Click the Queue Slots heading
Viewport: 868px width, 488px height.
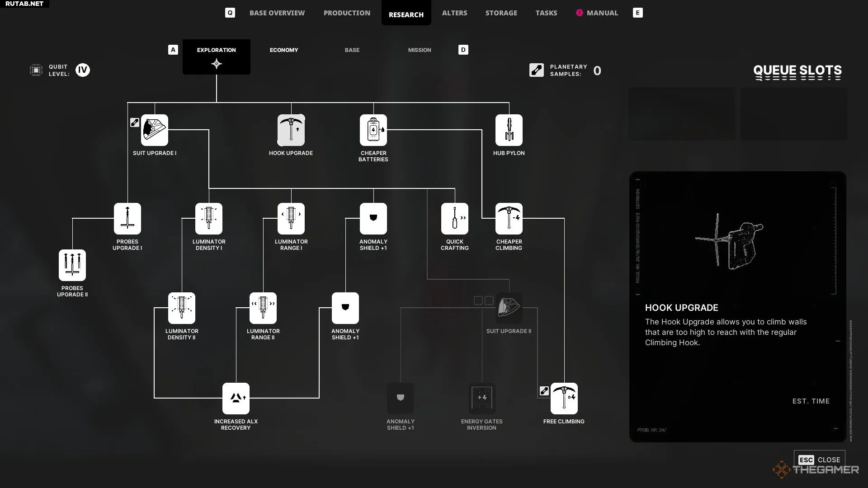tap(797, 70)
